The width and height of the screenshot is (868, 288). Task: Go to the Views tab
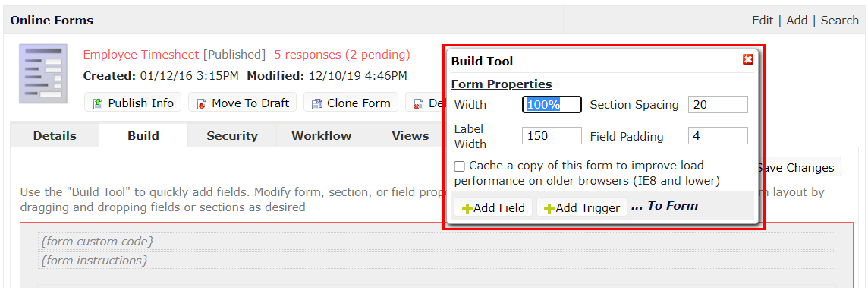[410, 135]
